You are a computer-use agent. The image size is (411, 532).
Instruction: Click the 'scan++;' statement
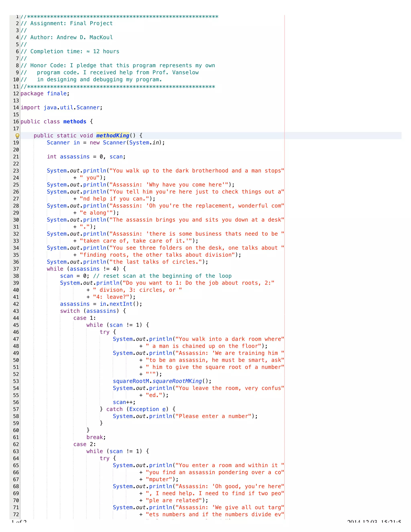coord(124,402)
